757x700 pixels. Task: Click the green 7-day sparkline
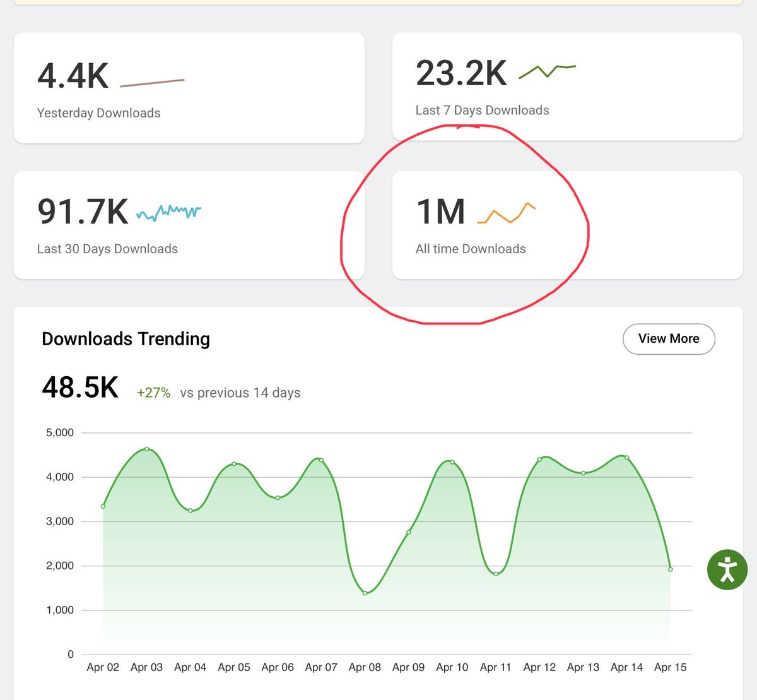pos(548,71)
